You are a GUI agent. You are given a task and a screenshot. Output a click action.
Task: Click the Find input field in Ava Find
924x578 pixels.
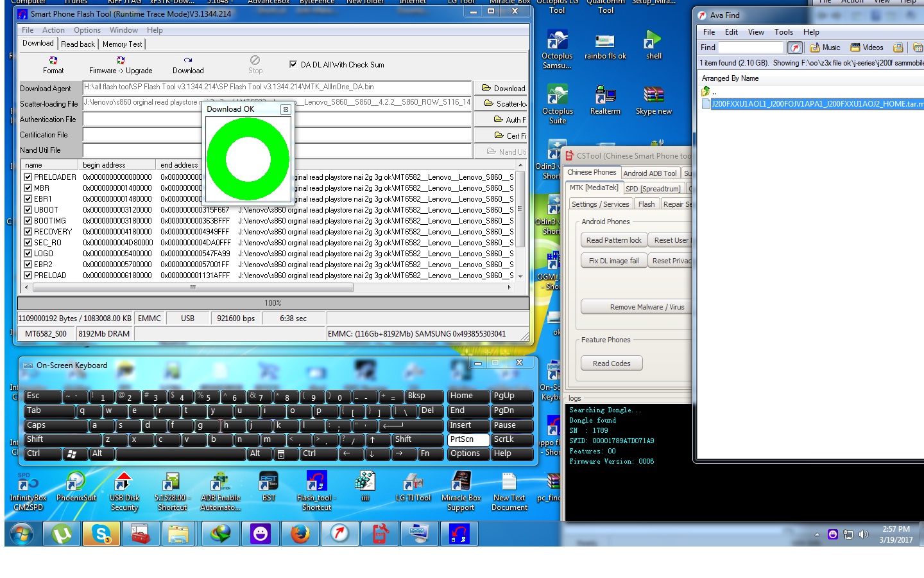click(x=750, y=48)
